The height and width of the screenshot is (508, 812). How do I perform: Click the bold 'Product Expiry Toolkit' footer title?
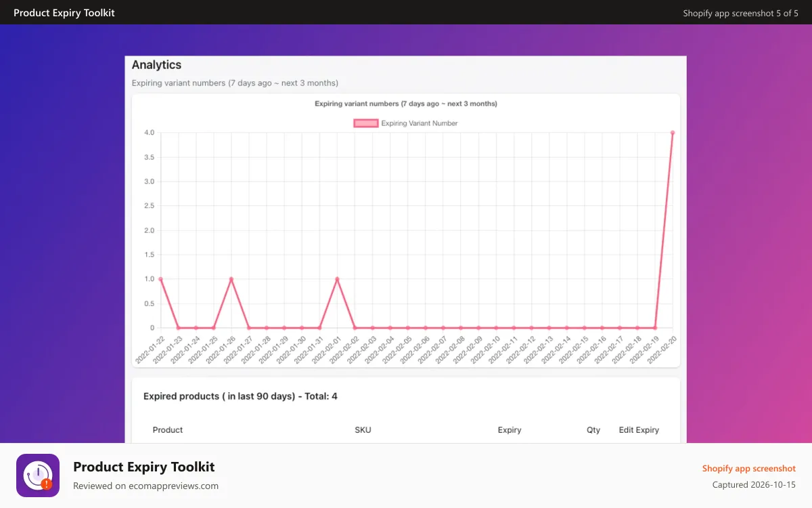pyautogui.click(x=144, y=467)
